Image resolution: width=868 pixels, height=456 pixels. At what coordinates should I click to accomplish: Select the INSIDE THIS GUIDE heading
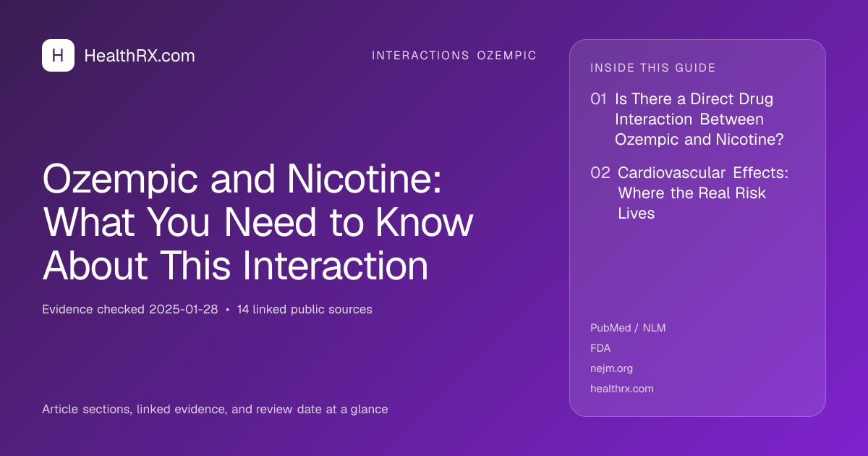(653, 68)
